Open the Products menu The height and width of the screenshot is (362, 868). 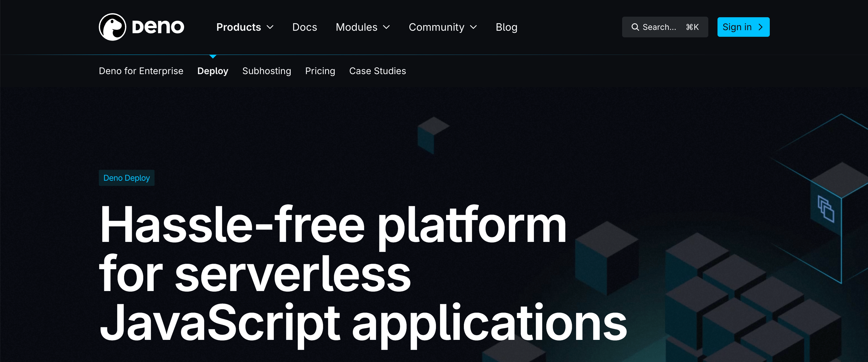[x=239, y=27]
